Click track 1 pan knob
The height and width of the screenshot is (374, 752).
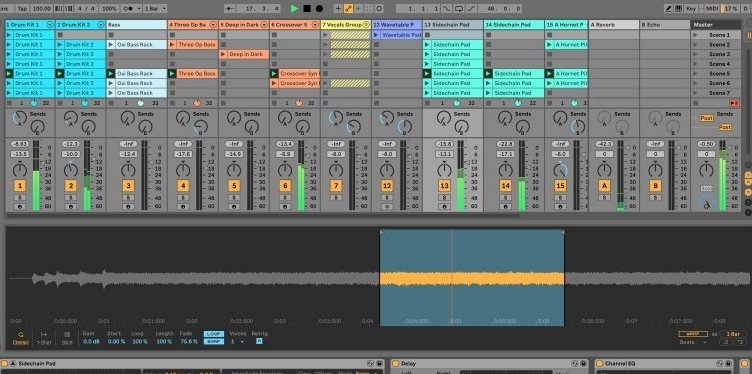point(20,169)
